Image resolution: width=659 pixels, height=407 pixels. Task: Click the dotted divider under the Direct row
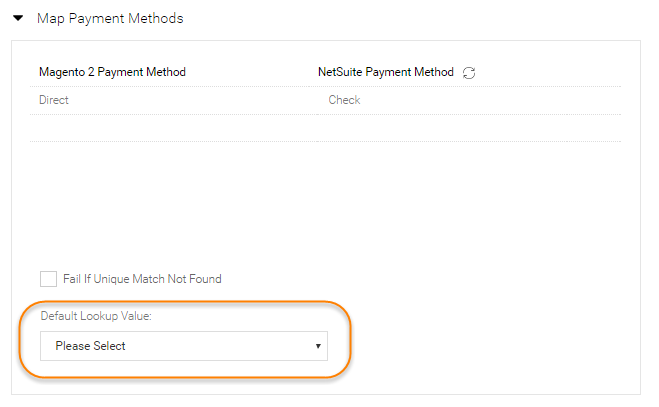326,114
